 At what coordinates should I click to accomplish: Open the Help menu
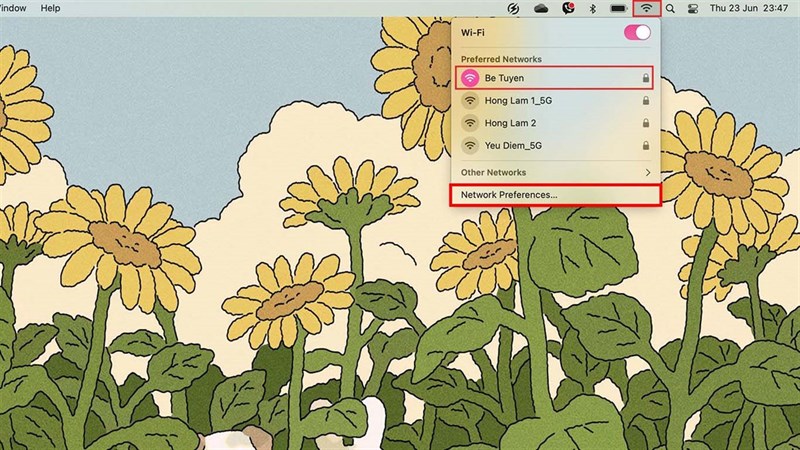[50, 8]
